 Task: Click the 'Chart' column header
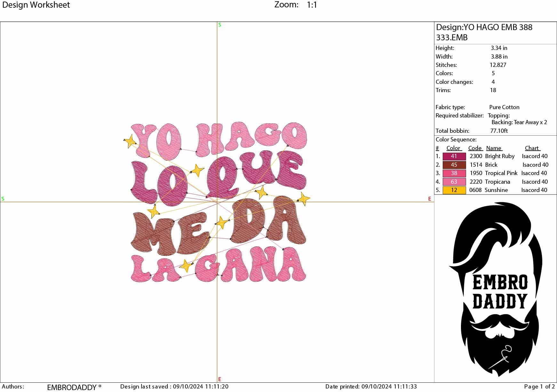coord(532,148)
